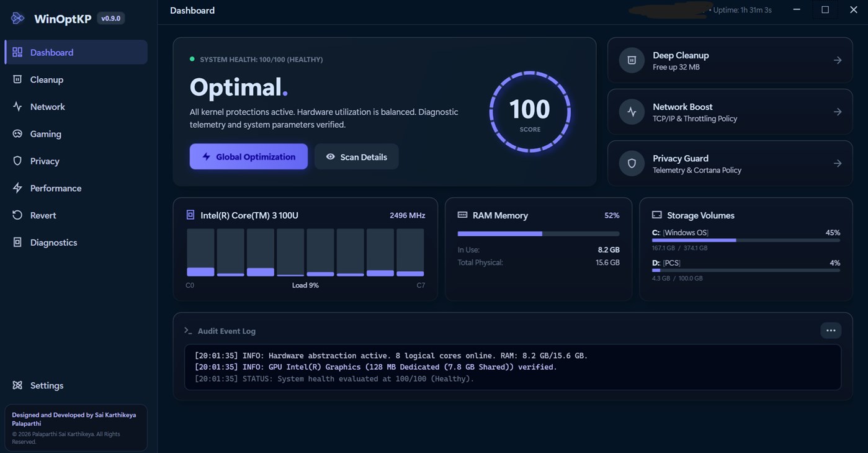
Task: Open the Cleanup section
Action: (x=76, y=79)
